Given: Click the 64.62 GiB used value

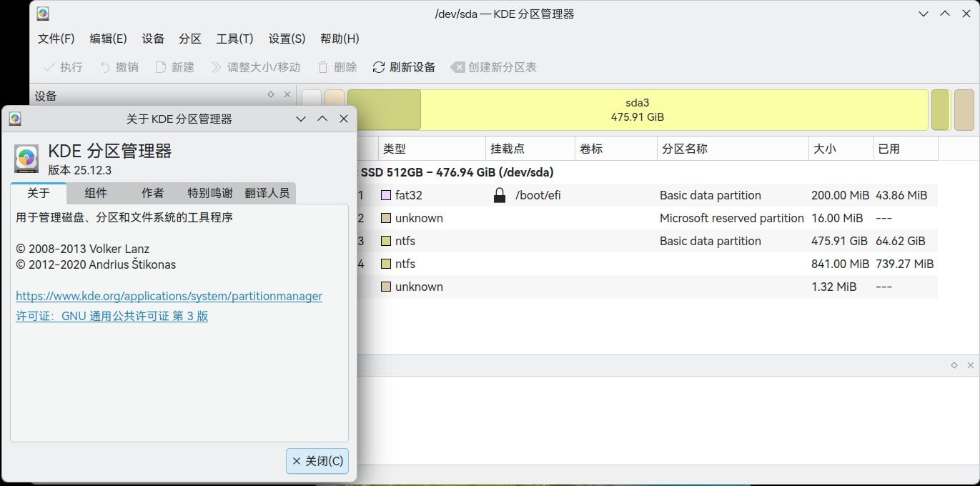Looking at the screenshot, I should point(900,241).
